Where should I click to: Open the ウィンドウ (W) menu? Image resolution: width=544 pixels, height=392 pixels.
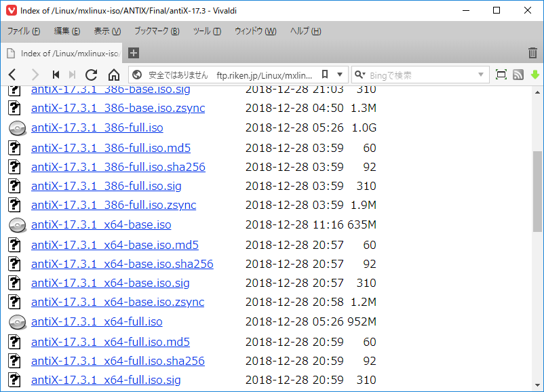tap(255, 31)
